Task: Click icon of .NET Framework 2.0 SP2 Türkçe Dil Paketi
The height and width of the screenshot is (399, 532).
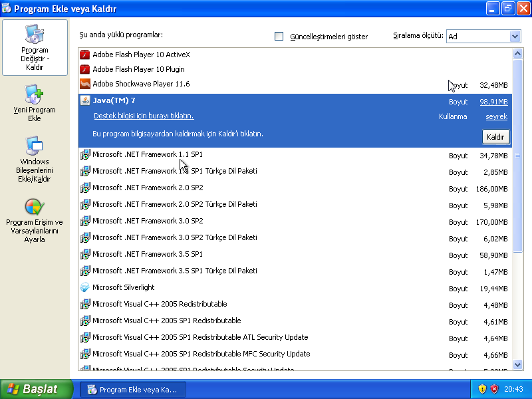Action: [85, 204]
